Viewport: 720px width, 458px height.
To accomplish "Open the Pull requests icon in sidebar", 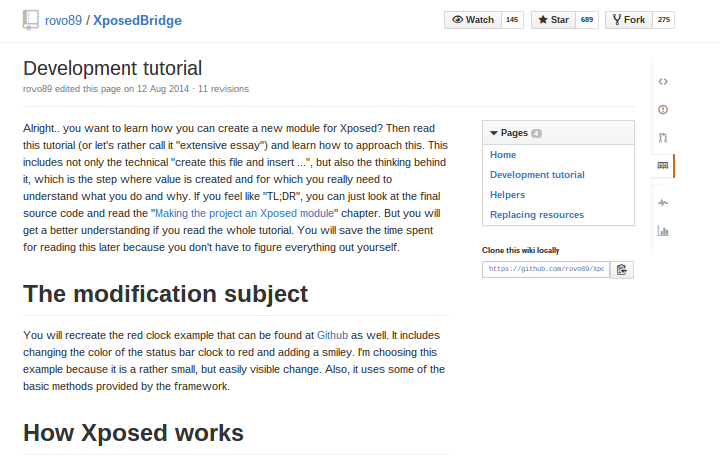I will pos(663,138).
